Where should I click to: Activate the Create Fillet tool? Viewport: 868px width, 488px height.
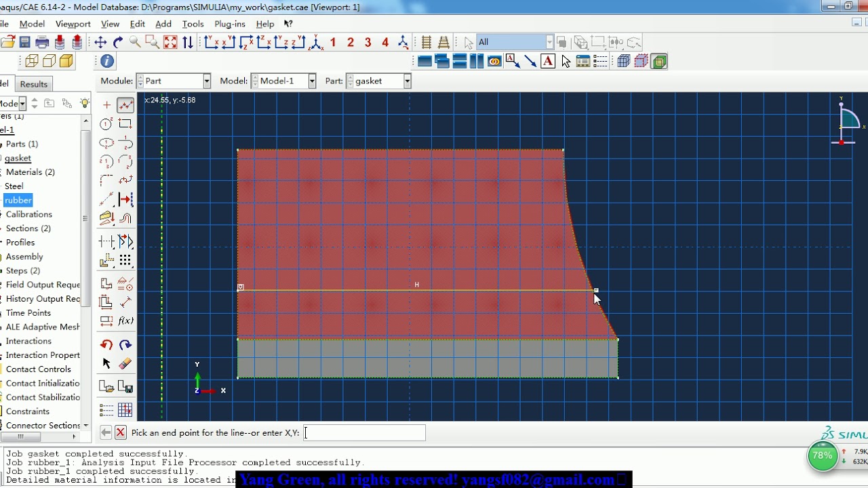pos(106,180)
